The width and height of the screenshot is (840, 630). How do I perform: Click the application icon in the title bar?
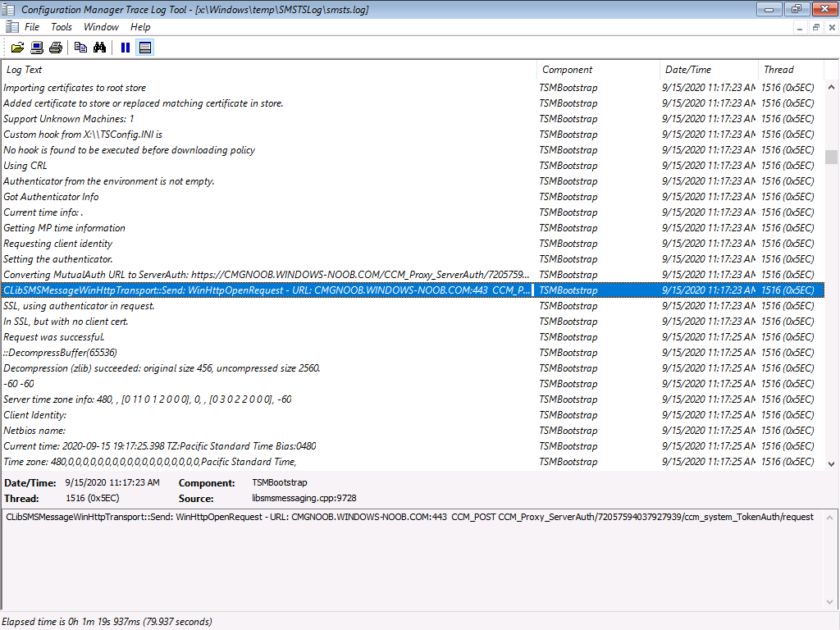pyautogui.click(x=8, y=9)
